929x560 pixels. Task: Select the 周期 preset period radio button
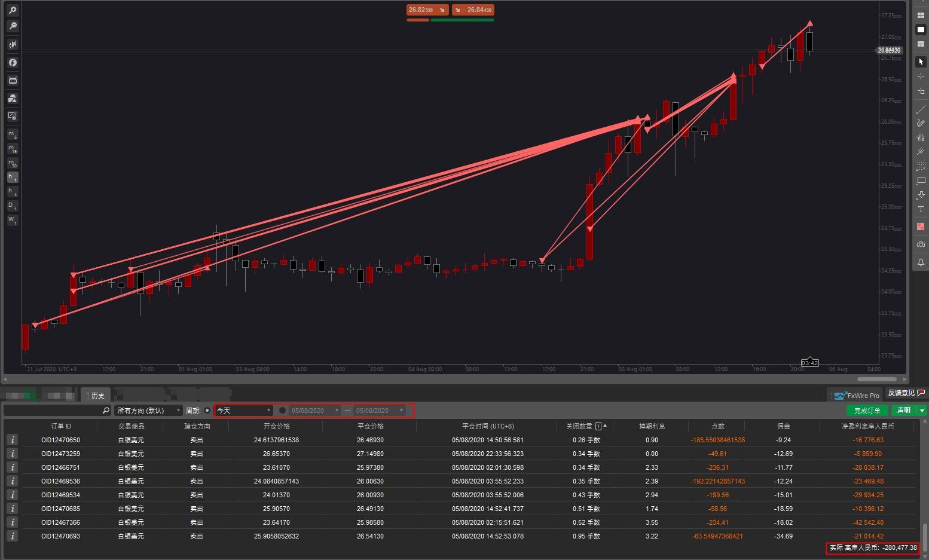click(207, 411)
